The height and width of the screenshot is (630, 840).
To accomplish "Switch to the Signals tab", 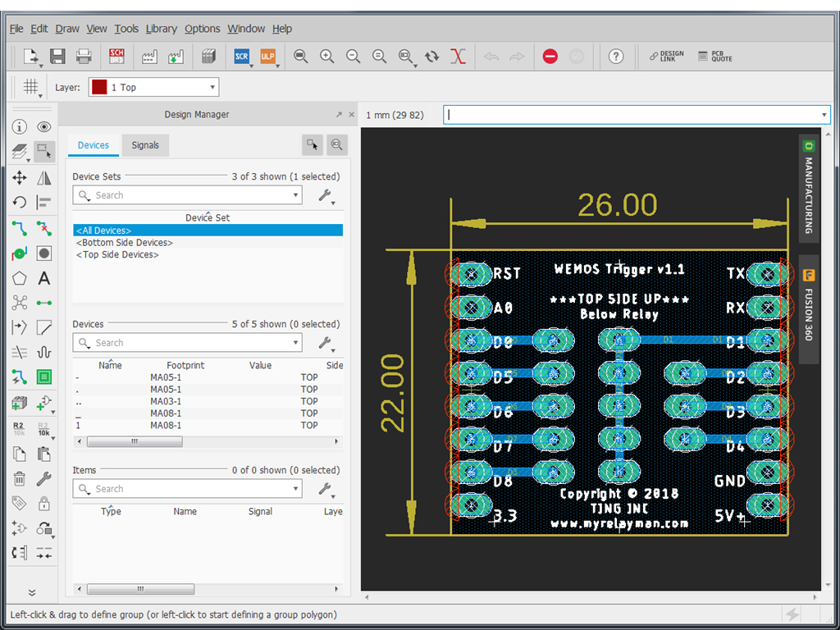I will coord(145,145).
